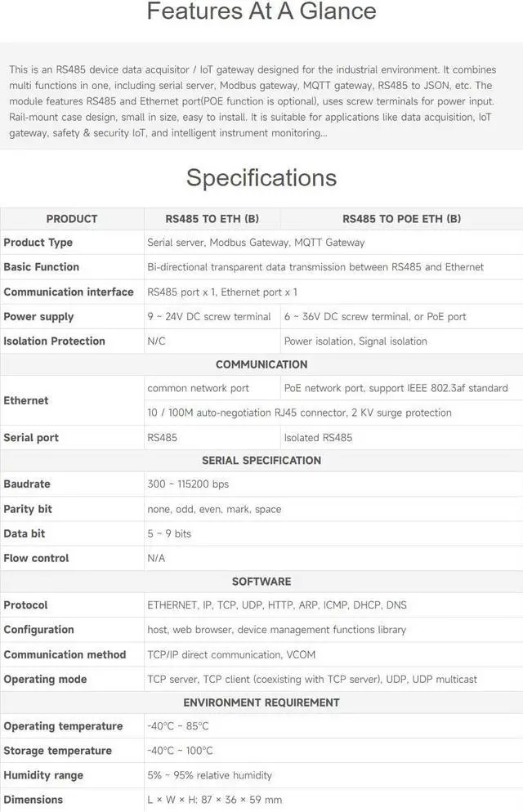
Task: Click the PoE network port IEEE 802.3af cell
Action: 396,388
